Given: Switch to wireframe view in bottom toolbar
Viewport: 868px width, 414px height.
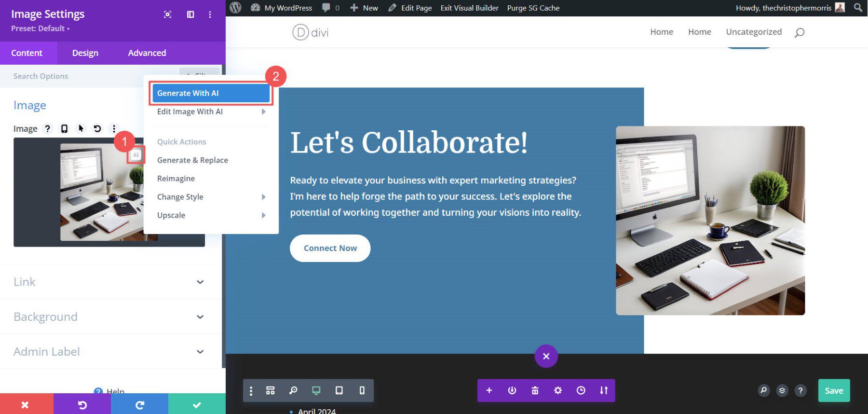Looking at the screenshot, I should click(x=270, y=390).
